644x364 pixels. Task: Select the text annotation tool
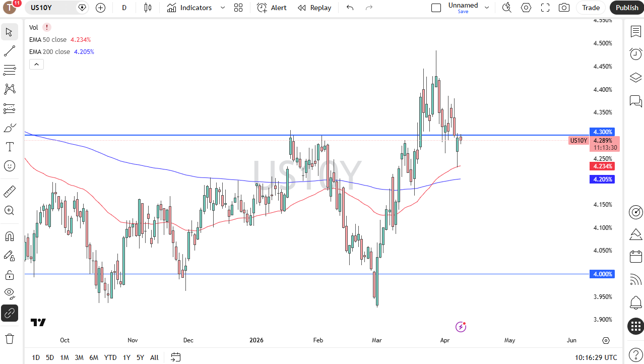(x=9, y=147)
